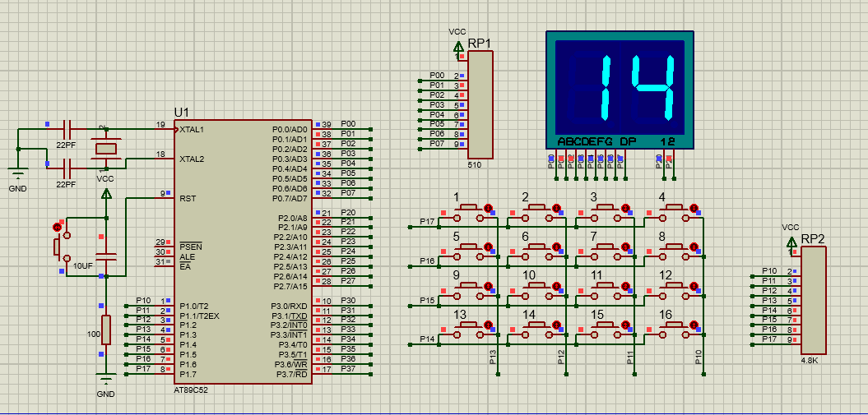The height and width of the screenshot is (415, 868).
Task: Click the P16 row label left of keypad
Action: [x=427, y=261]
